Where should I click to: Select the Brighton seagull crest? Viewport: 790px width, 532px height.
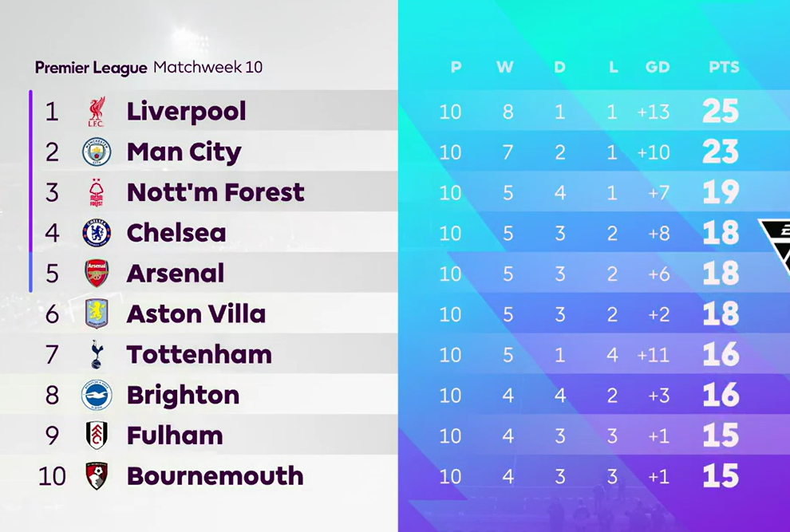click(x=97, y=395)
